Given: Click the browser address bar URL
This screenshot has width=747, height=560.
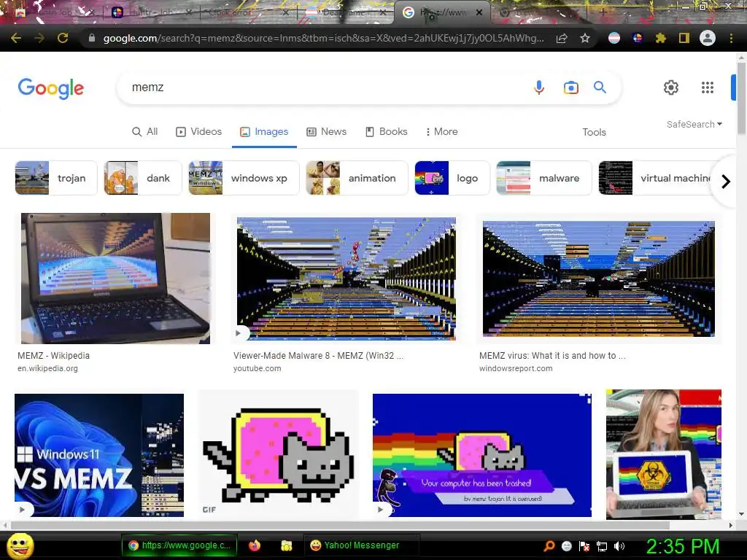Looking at the screenshot, I should 323,38.
